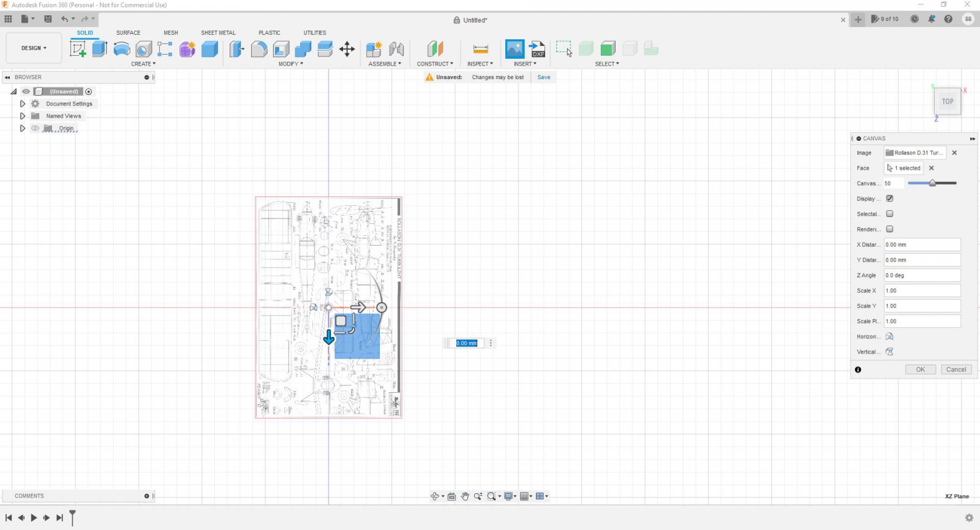This screenshot has height=530, width=980.
Task: Select the Hole tool icon
Action: [x=143, y=49]
